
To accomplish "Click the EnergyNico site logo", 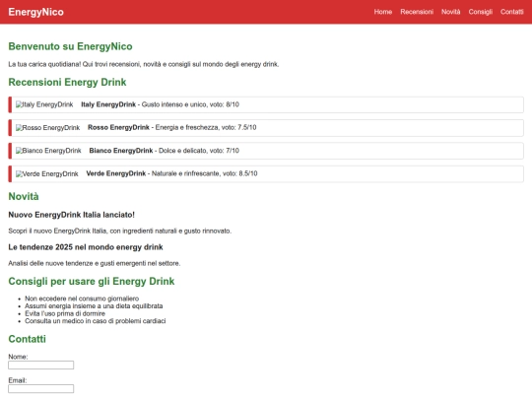I will 36,12.
